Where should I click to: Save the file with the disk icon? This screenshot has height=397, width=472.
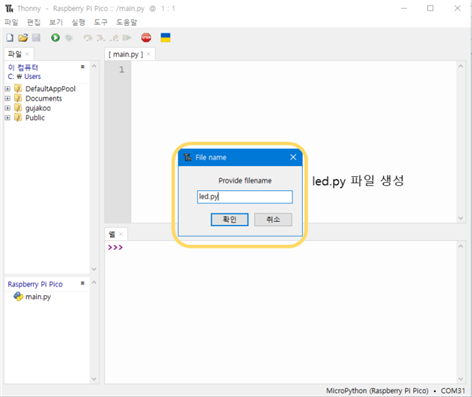pos(36,38)
